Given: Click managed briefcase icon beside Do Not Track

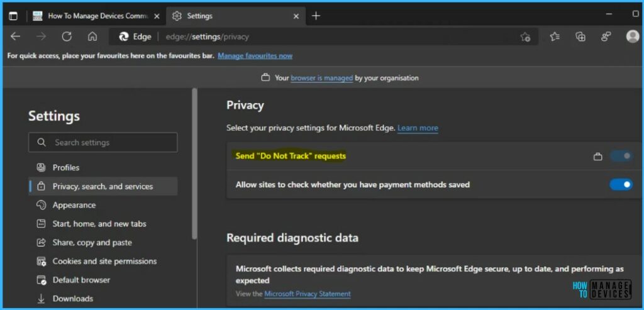Looking at the screenshot, I should pos(598,156).
